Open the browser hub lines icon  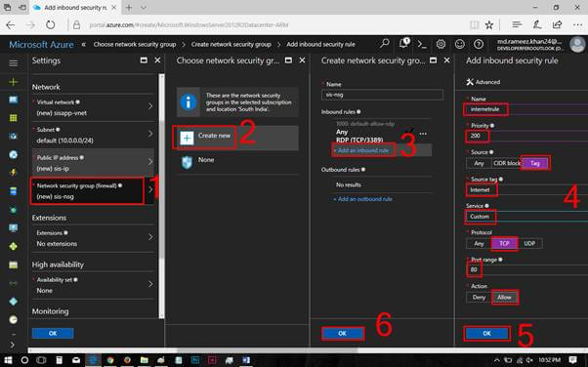(x=517, y=24)
